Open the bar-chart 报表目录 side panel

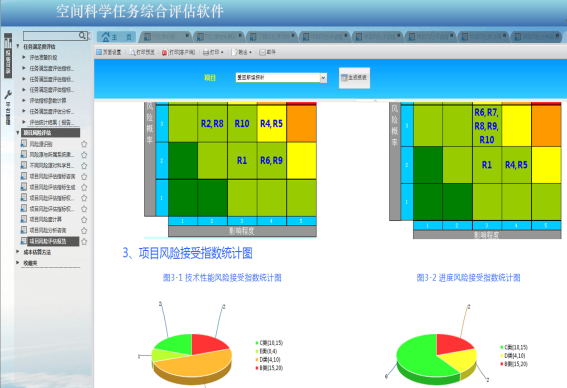point(8,55)
